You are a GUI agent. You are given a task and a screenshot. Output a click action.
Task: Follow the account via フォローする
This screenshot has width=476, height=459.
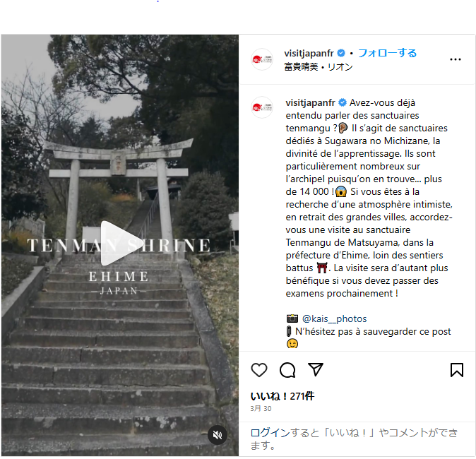[387, 53]
